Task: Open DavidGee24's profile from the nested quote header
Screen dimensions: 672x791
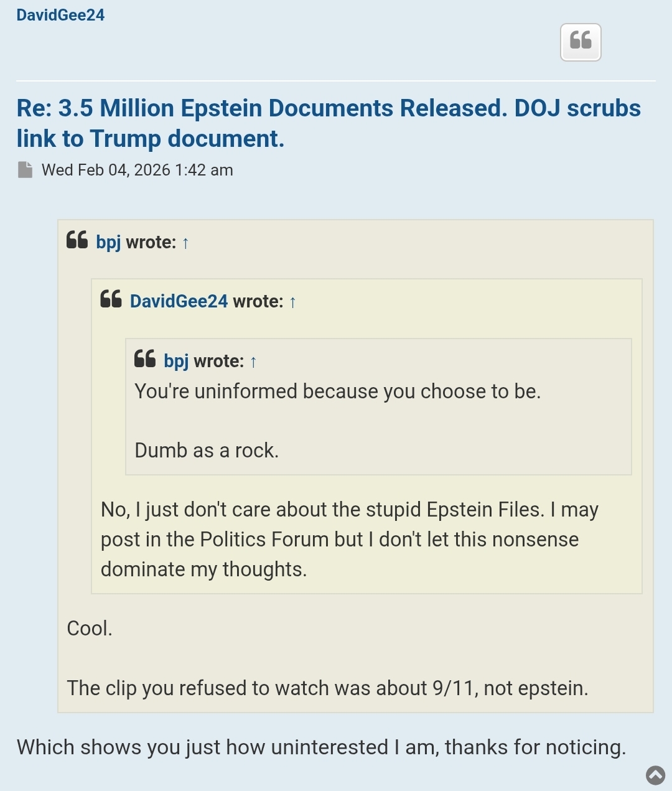Action: [179, 302]
